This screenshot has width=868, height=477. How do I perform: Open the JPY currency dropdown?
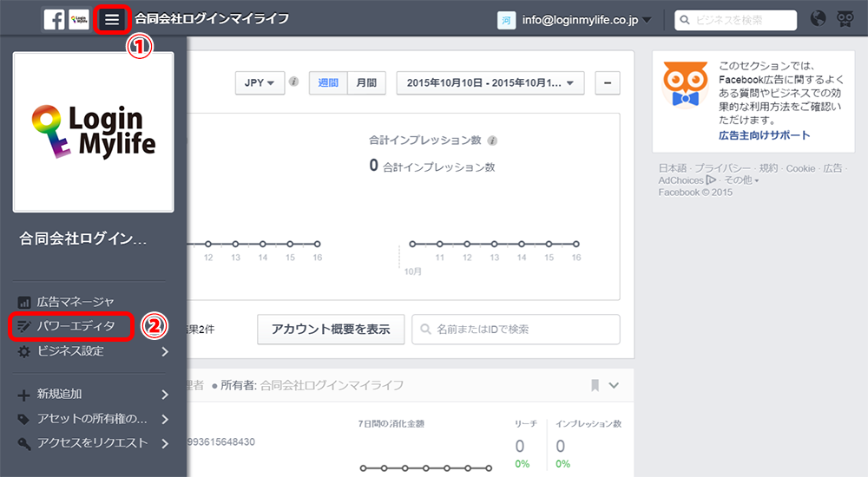pos(260,83)
